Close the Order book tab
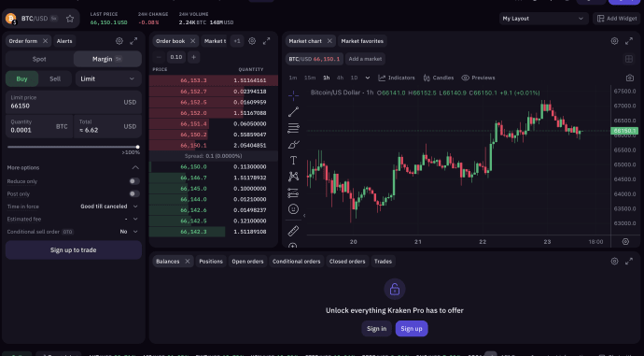Screen dimensions: 644x356 coord(192,41)
